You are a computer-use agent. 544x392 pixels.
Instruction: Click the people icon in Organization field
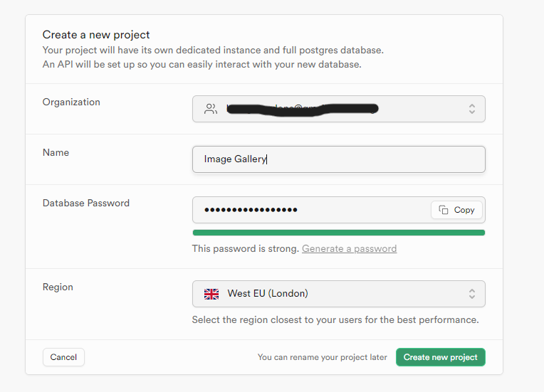pos(211,109)
